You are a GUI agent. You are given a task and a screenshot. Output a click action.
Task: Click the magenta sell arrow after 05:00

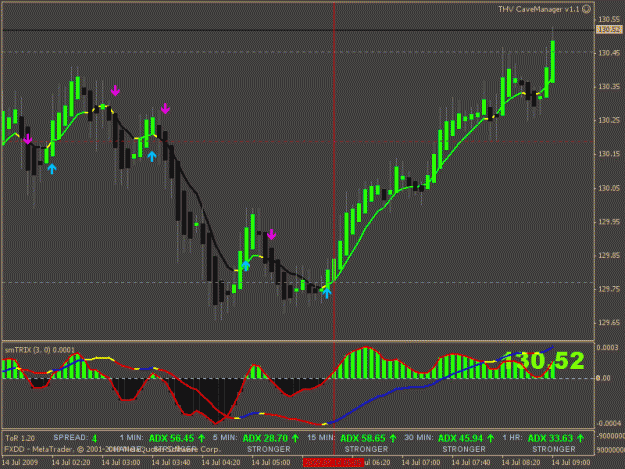coord(271,234)
